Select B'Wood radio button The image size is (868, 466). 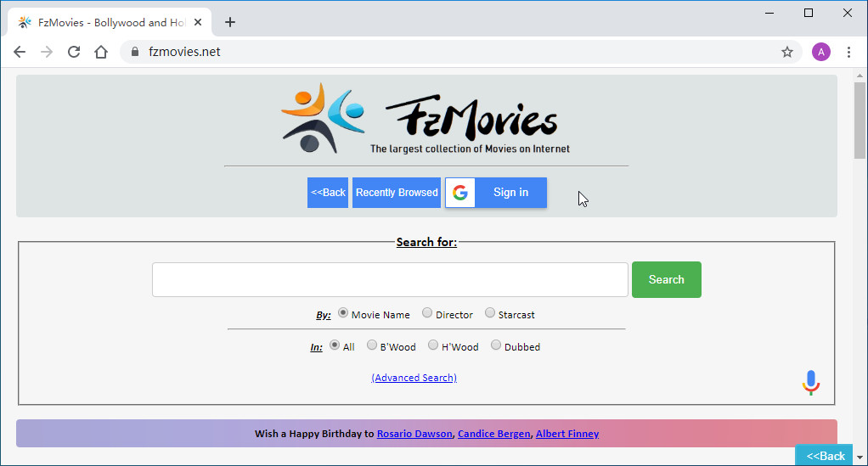click(372, 345)
